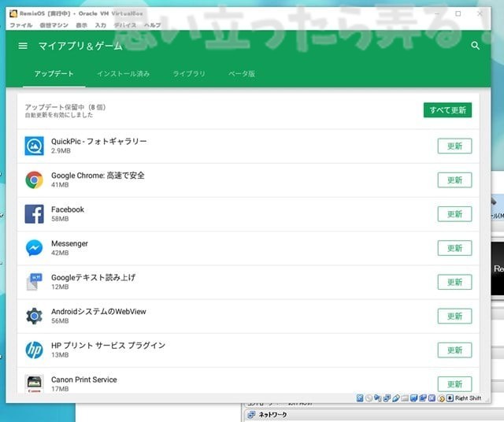Click the VirtualBox title bar app icon
Screen dimensions: 504x422
(13, 13)
